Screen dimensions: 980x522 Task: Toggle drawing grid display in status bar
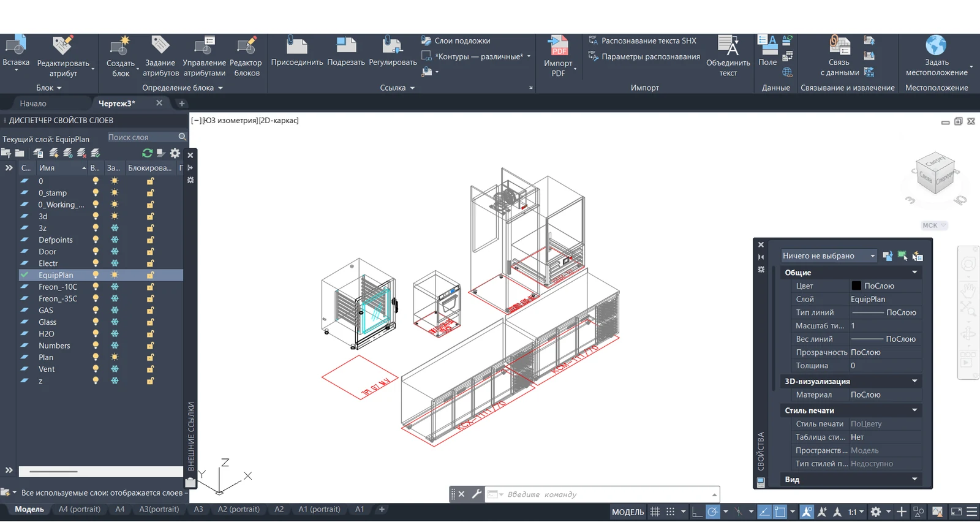coord(655,512)
